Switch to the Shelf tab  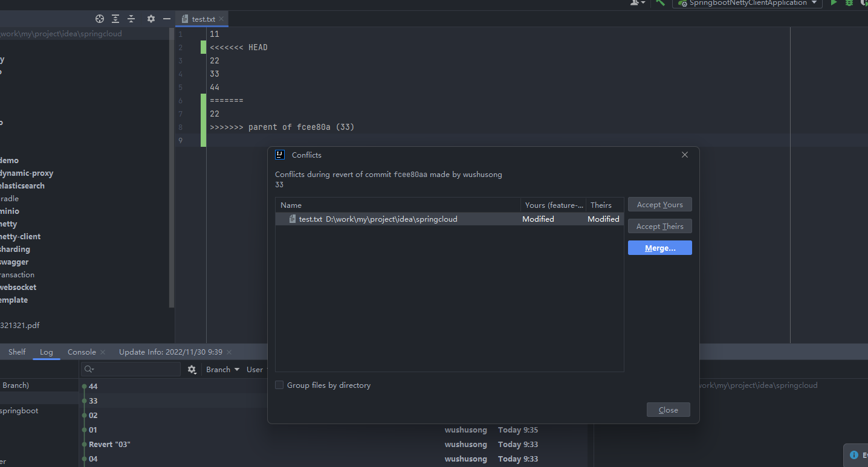17,352
